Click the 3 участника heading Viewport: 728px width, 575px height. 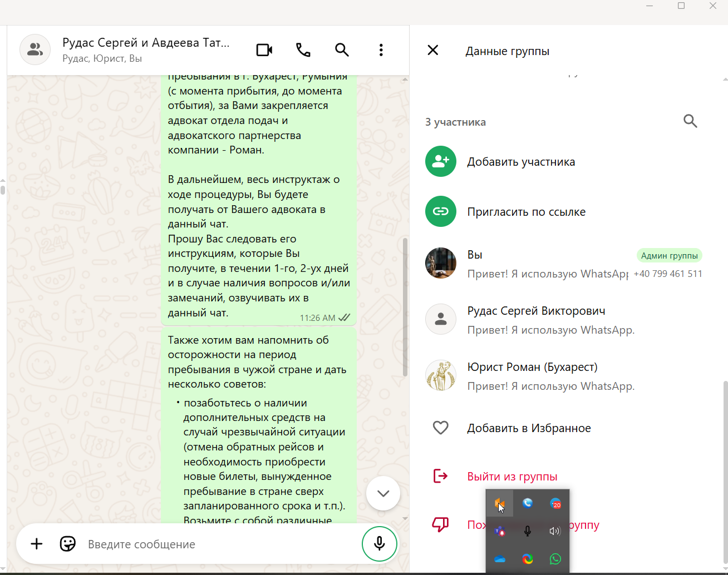click(x=455, y=122)
